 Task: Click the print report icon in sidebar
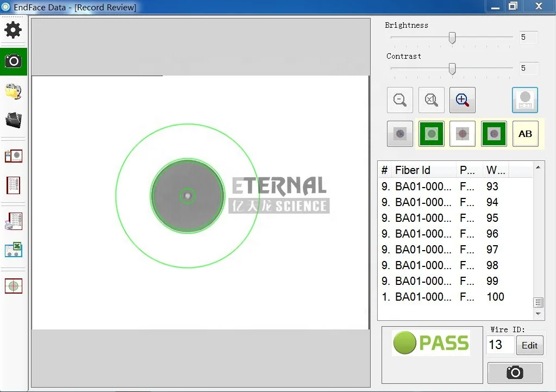13,221
